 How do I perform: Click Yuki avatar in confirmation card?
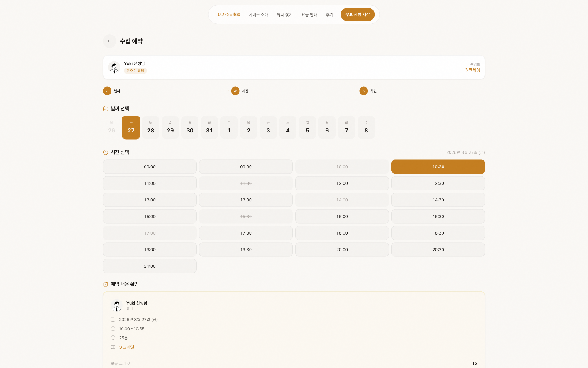117,305
